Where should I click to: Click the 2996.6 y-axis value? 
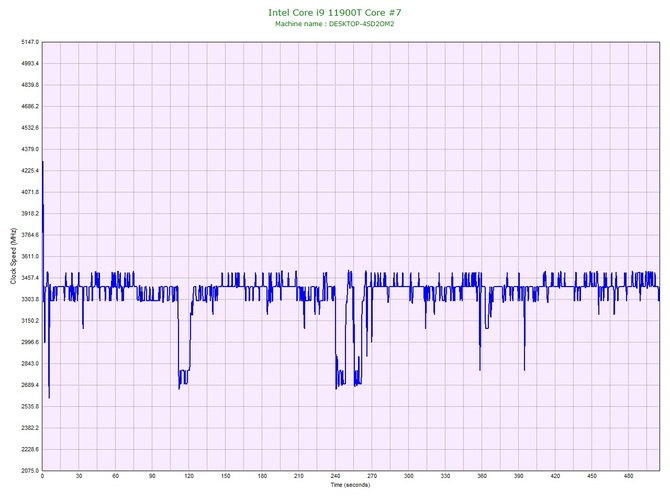(x=30, y=342)
